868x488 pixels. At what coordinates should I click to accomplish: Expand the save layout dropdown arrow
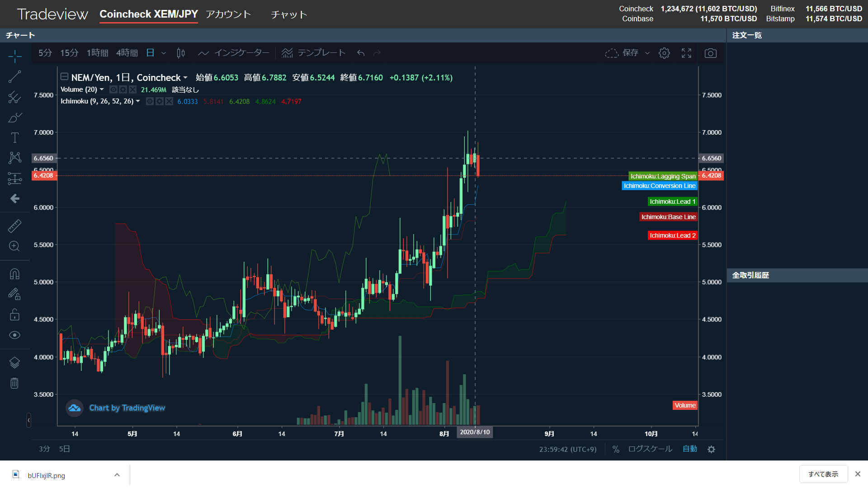(647, 53)
